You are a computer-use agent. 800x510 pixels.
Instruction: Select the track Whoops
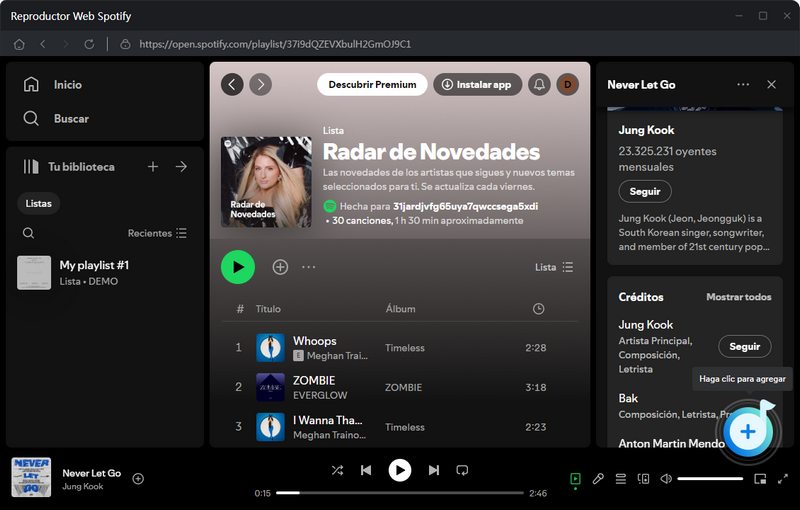[315, 341]
